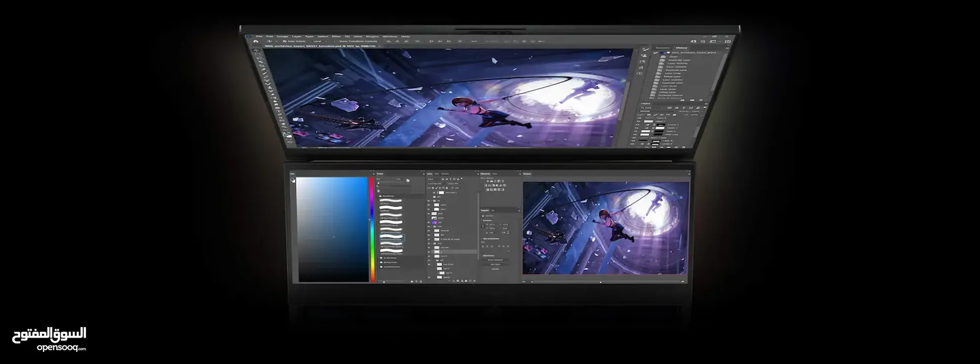Create new layer icon, lower Layers panel
This screenshot has height=364, width=980.
(470, 281)
